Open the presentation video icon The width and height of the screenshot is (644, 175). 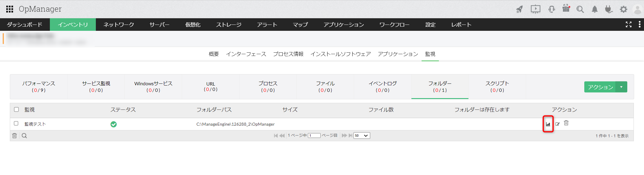tap(536, 9)
